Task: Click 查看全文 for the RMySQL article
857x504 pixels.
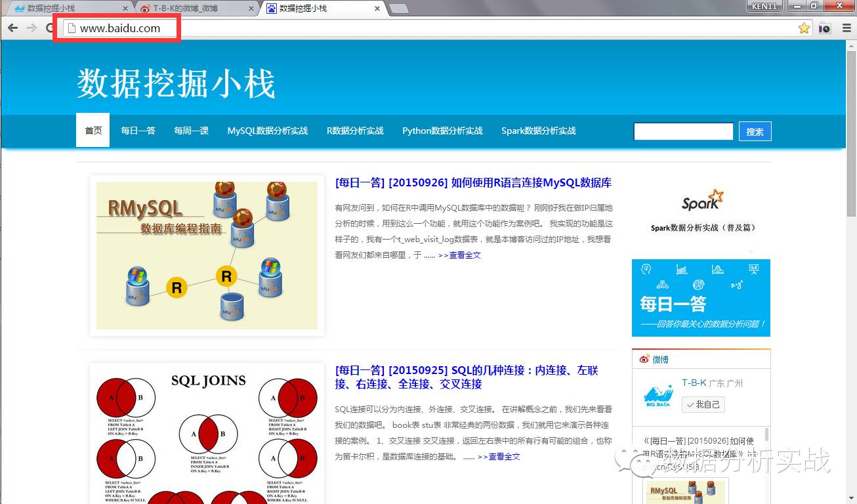Action: (x=459, y=255)
